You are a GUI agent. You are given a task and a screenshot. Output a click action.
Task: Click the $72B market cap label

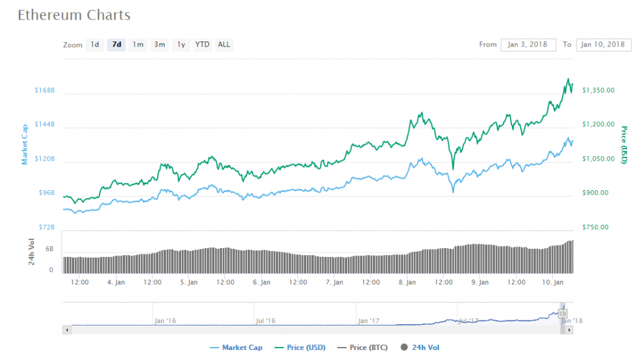click(x=47, y=227)
